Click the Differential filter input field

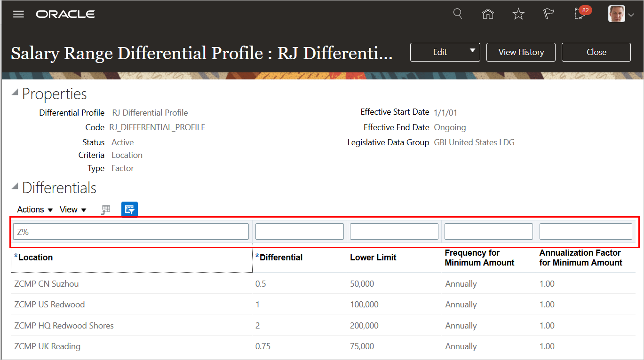click(300, 232)
